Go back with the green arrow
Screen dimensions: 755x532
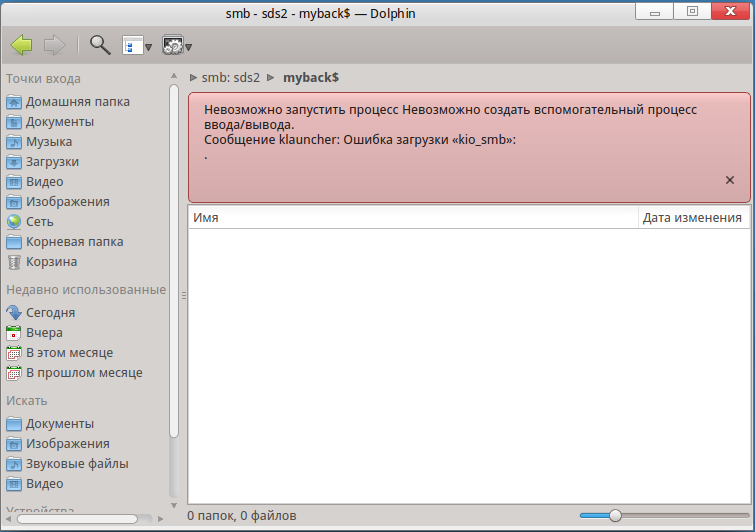coord(22,46)
